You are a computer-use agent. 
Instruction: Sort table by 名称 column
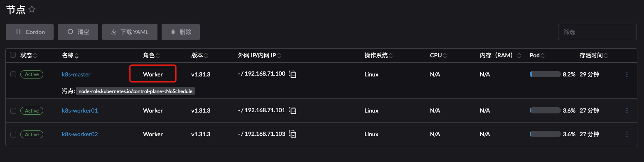pos(70,55)
